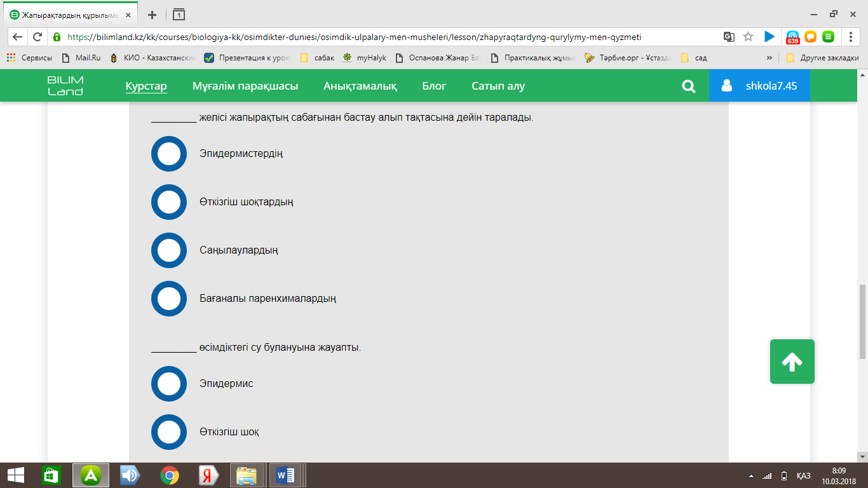The height and width of the screenshot is (488, 868).
Task: Open the Сервисы apps grid shortcut
Action: click(29, 58)
